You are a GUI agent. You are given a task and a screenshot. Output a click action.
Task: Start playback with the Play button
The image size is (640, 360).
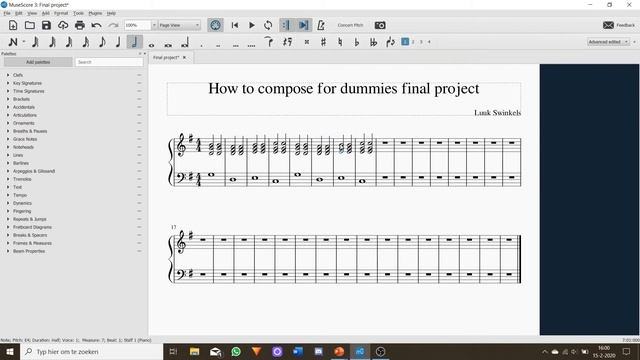tap(251, 25)
